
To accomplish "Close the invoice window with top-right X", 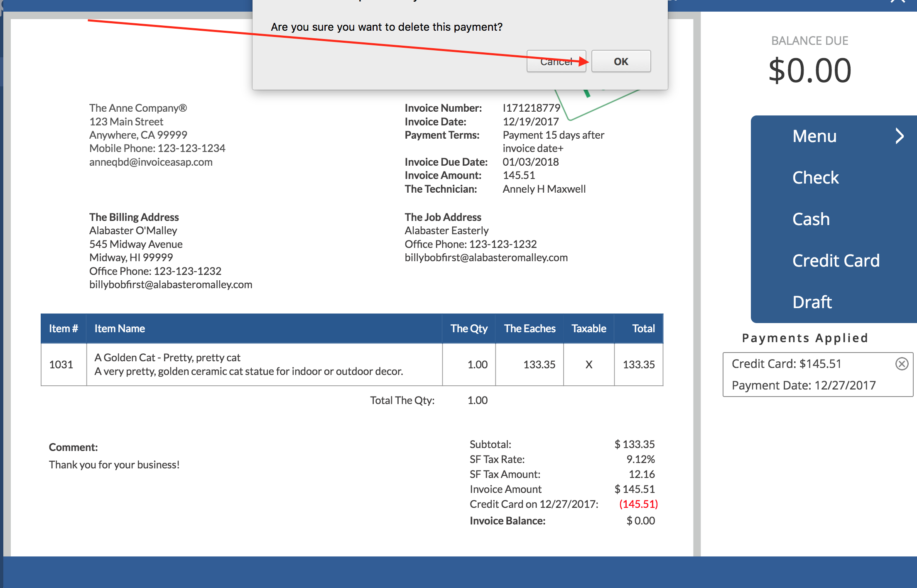I will click(898, 2).
